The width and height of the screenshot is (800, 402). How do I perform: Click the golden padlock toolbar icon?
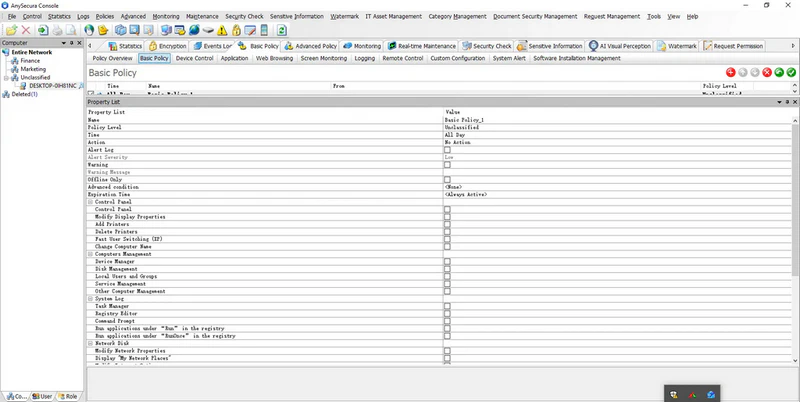(236, 30)
